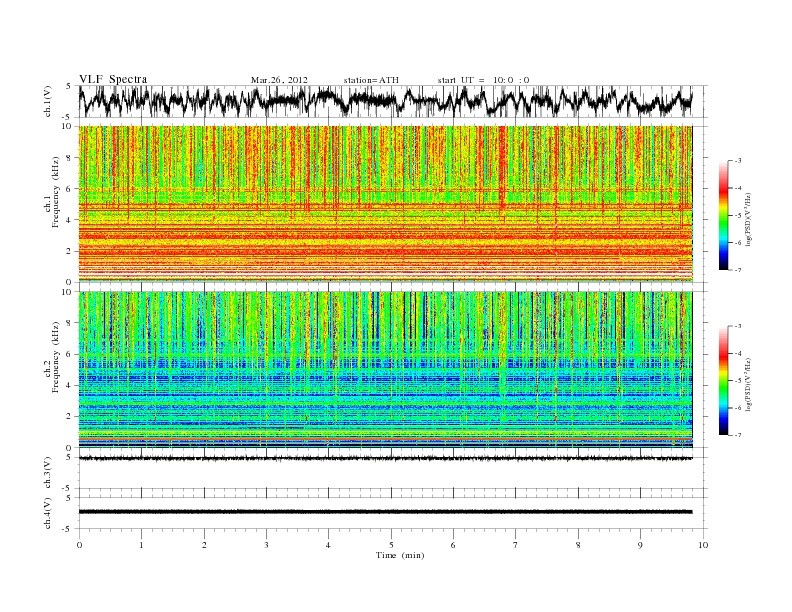Click the ch.3 voltage trace line
The image size is (792, 612).
pos(385,458)
